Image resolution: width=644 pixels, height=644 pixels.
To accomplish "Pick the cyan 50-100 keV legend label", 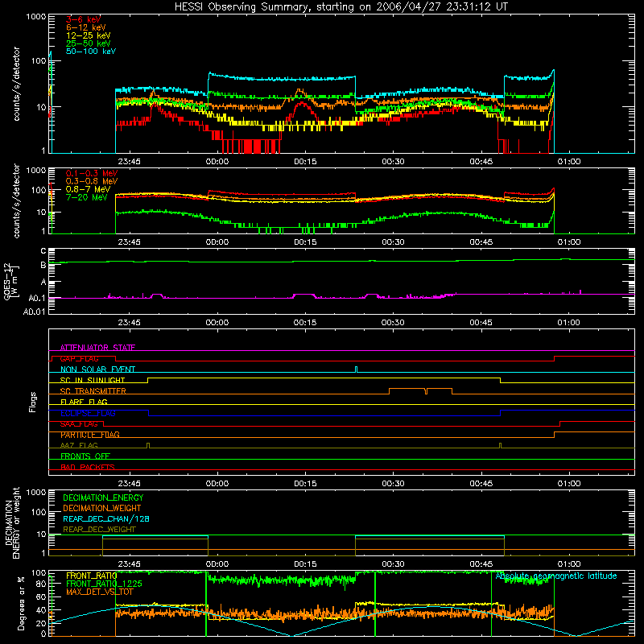I will click(x=91, y=52).
